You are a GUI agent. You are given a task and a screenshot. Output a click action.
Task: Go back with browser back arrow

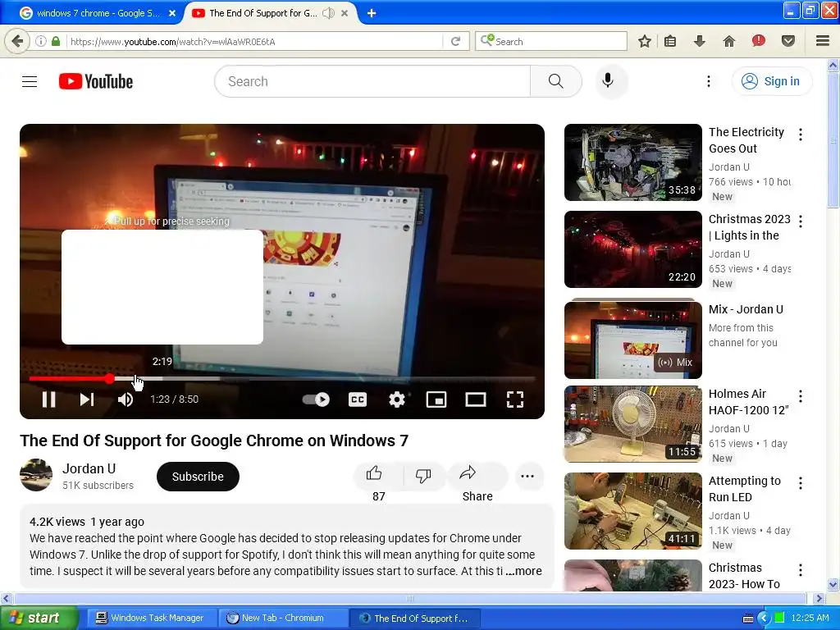[x=17, y=41]
